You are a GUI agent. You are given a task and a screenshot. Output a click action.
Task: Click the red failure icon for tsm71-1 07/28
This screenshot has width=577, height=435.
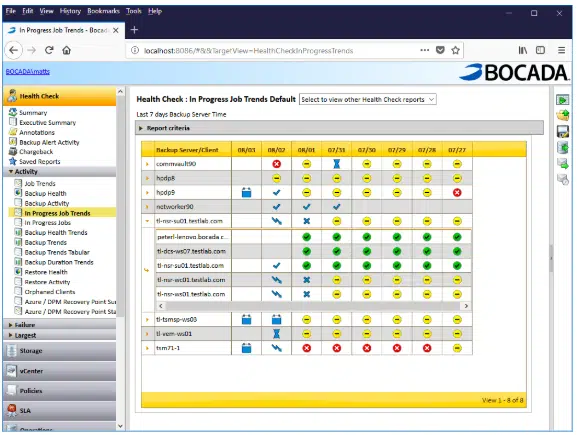click(x=427, y=348)
